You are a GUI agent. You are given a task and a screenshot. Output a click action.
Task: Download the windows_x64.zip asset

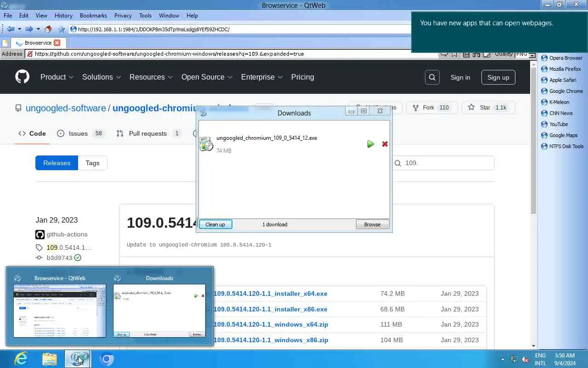271,324
